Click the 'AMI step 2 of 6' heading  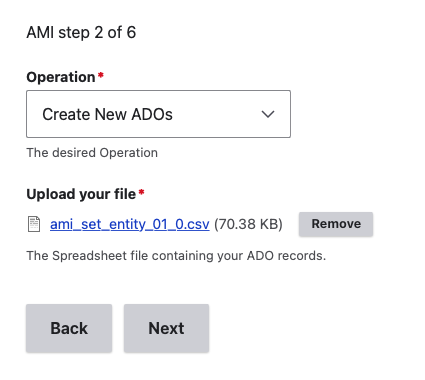(x=81, y=33)
